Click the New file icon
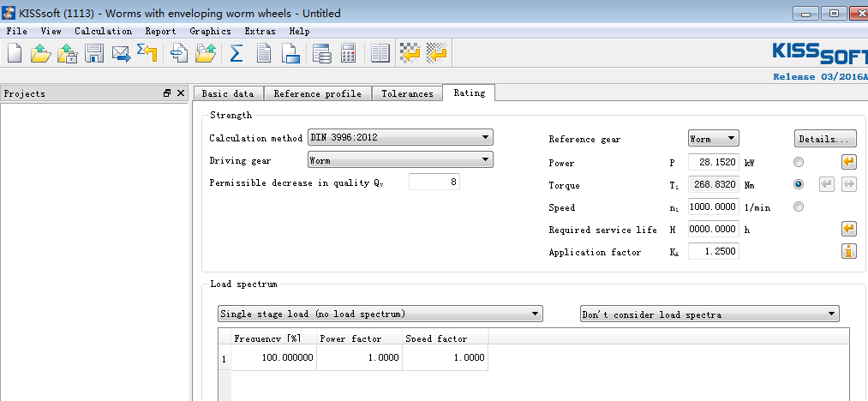This screenshot has height=401, width=868. tap(15, 54)
